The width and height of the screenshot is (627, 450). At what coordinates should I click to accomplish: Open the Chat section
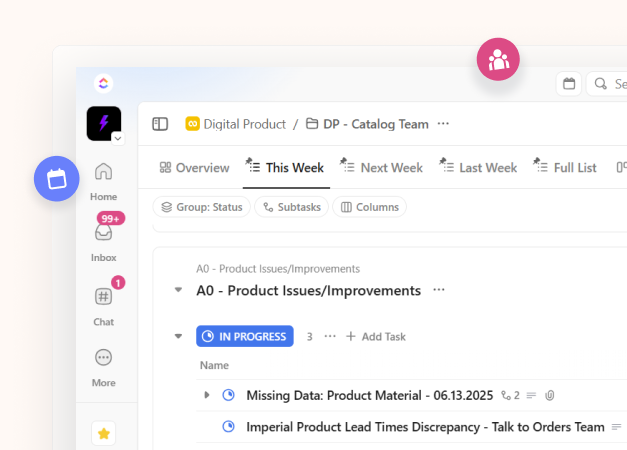click(103, 297)
